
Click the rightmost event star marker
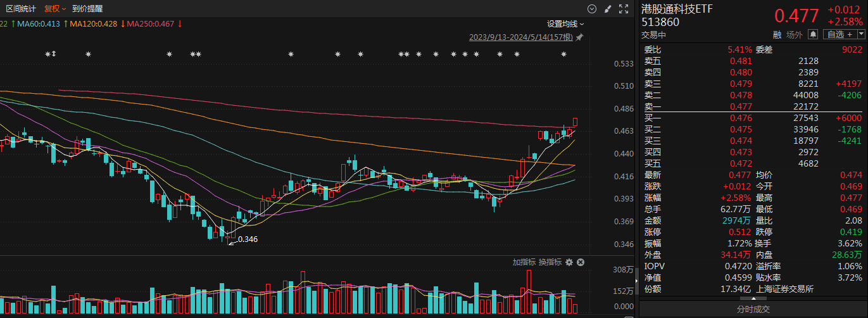pos(563,54)
